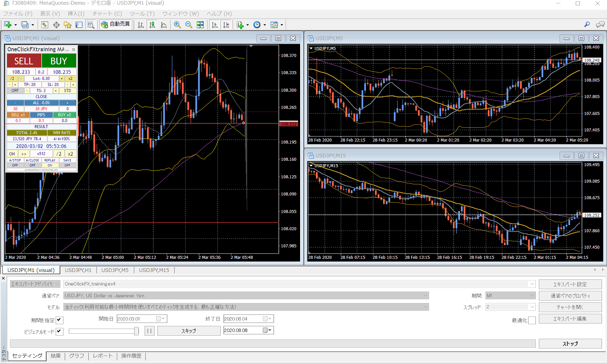Toggle A/STOP OFF in trading panel

(x=15, y=165)
